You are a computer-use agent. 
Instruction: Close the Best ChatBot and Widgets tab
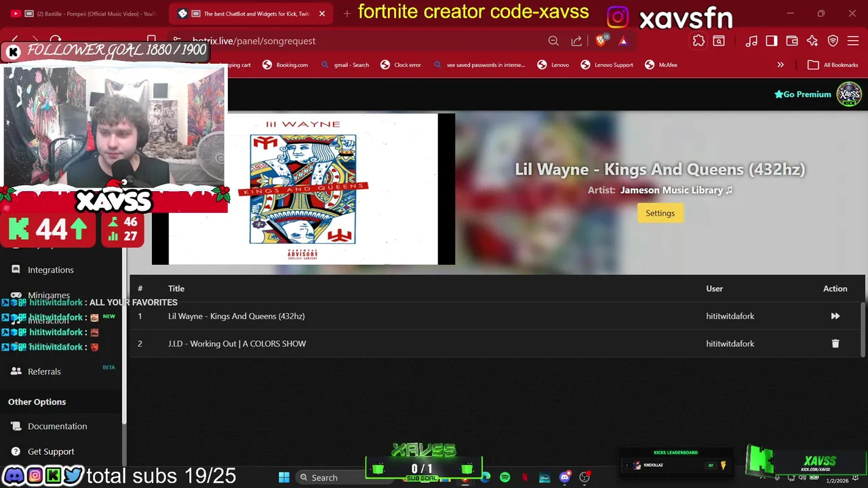pyautogui.click(x=322, y=14)
